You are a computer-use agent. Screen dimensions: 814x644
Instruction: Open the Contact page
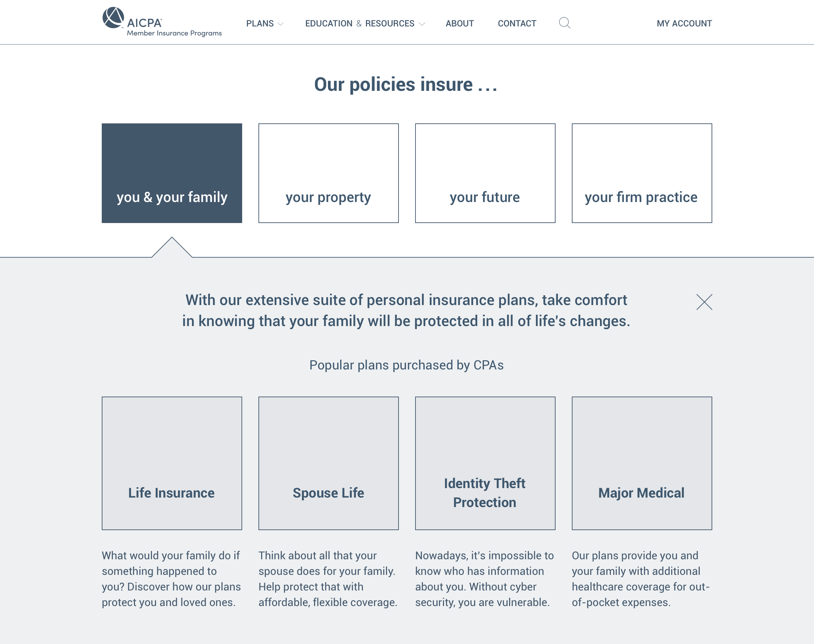click(517, 23)
